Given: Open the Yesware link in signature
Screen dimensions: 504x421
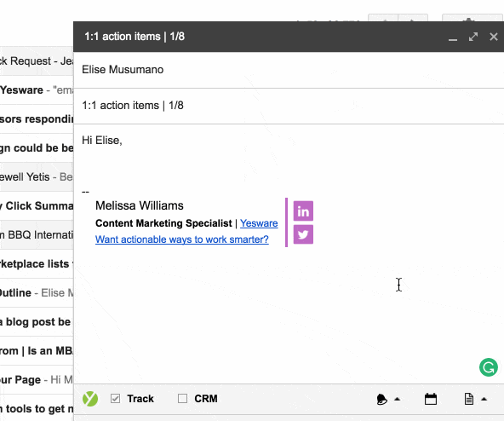Looking at the screenshot, I should tap(259, 223).
